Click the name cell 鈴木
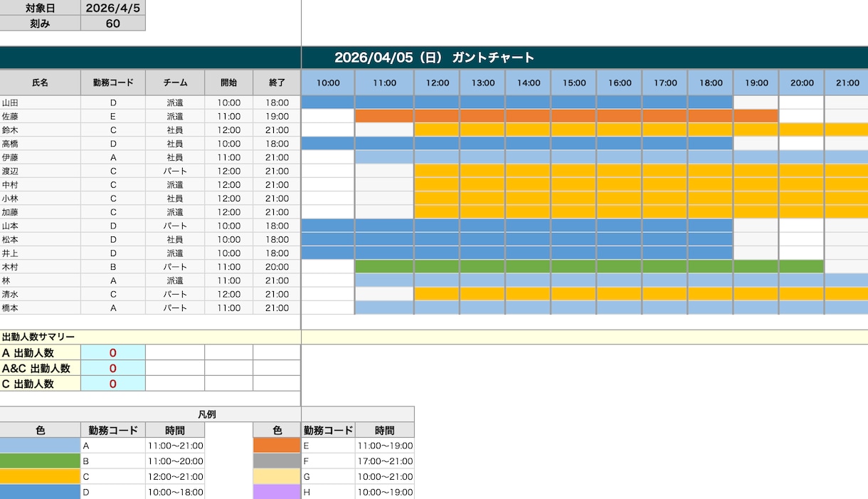Image resolution: width=868 pixels, height=499 pixels. point(41,130)
